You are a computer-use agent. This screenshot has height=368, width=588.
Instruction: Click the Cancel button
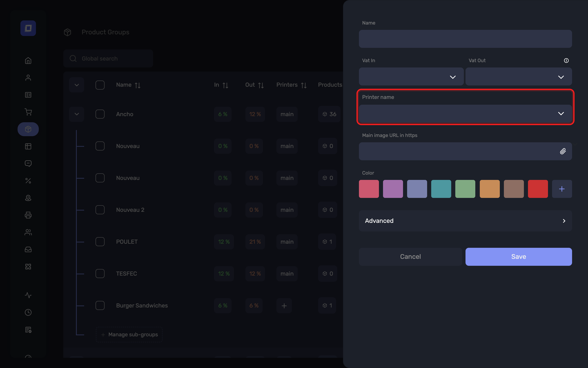[410, 257]
